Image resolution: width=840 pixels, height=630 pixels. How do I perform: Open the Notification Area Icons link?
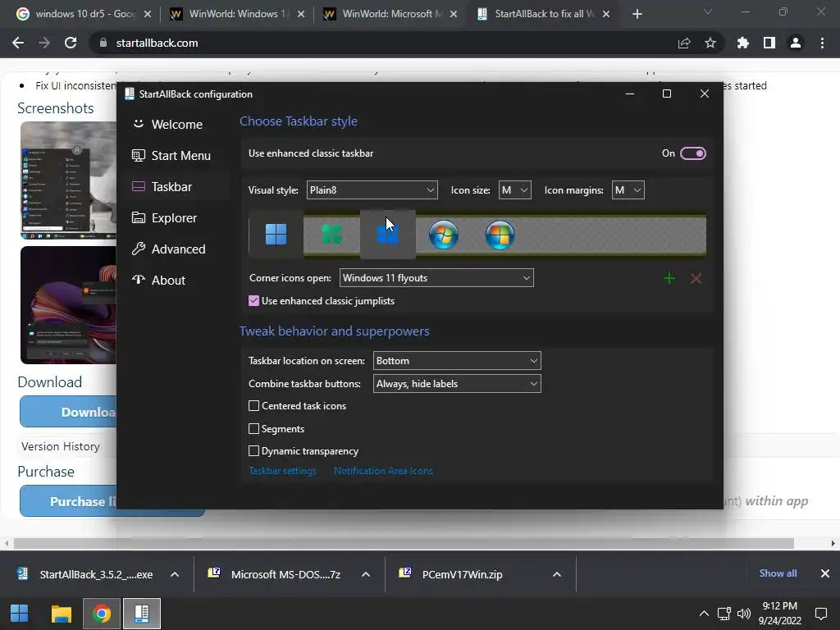(x=383, y=471)
